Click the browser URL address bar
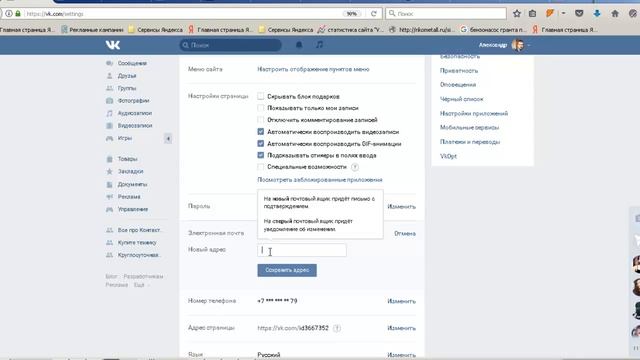The image size is (640, 360). point(184,14)
